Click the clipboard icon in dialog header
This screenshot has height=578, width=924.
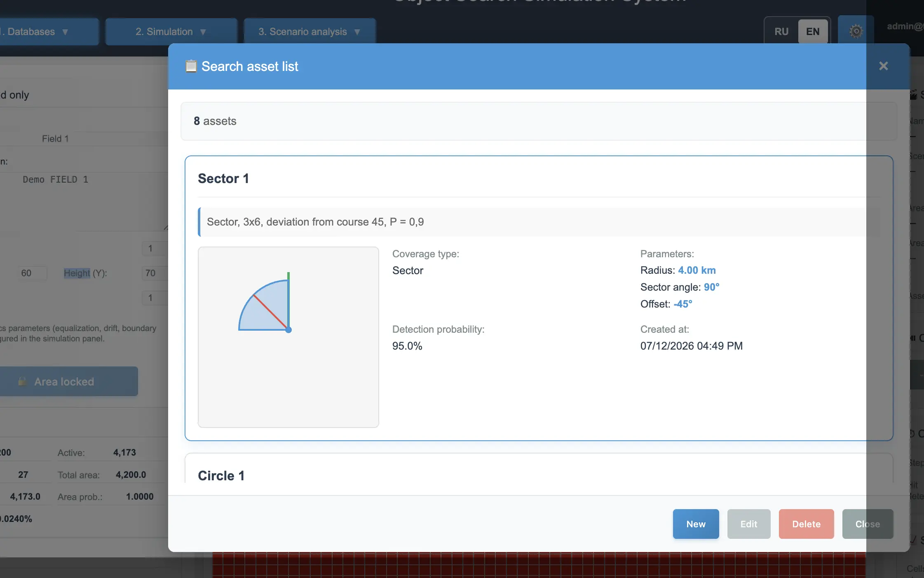pos(191,66)
